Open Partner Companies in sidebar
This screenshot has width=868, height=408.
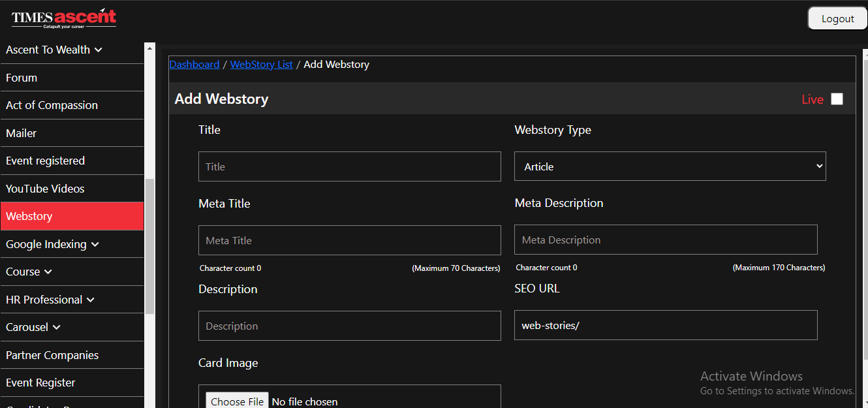(72, 355)
